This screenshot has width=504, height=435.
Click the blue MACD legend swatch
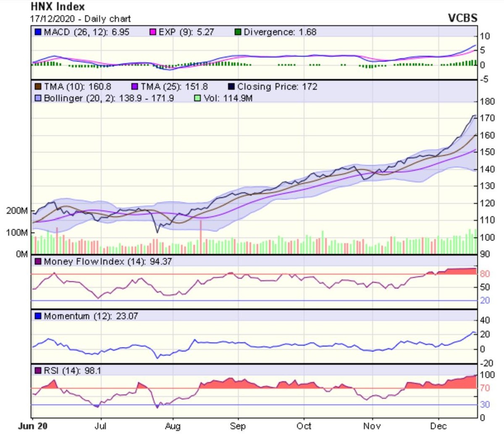[x=38, y=32]
